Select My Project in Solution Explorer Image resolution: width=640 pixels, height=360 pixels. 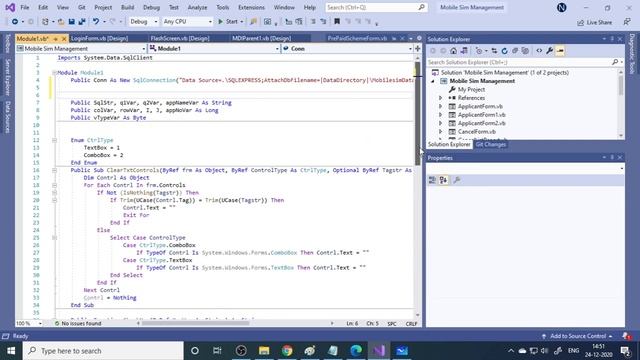click(x=471, y=89)
